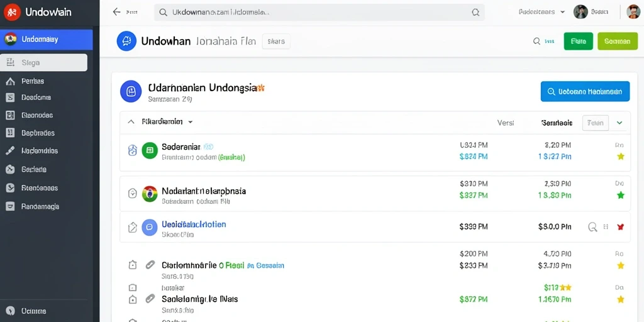Click the red star on Ueoidsalaclriotien row

point(621,226)
